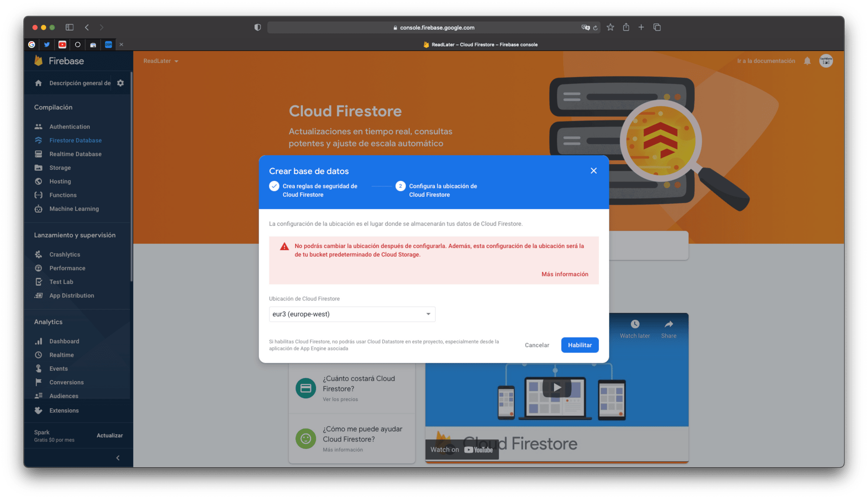
Task: Click Ver los precios link
Action: (x=340, y=399)
